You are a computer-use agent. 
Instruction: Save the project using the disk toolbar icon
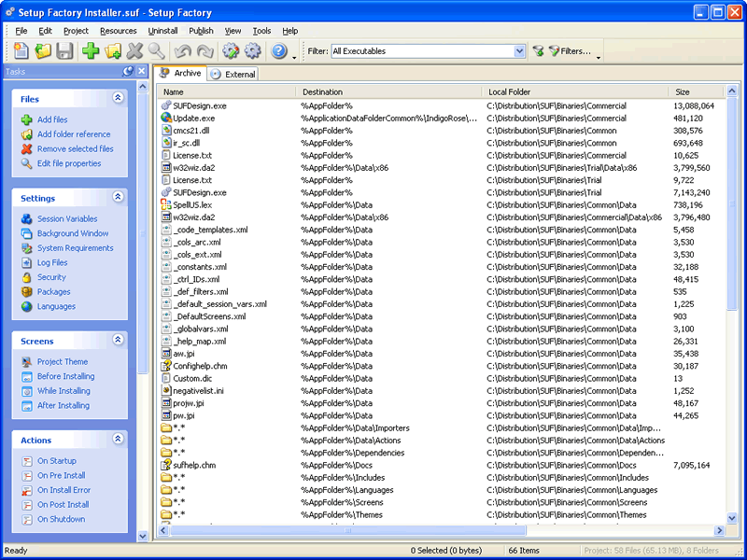[x=63, y=50]
